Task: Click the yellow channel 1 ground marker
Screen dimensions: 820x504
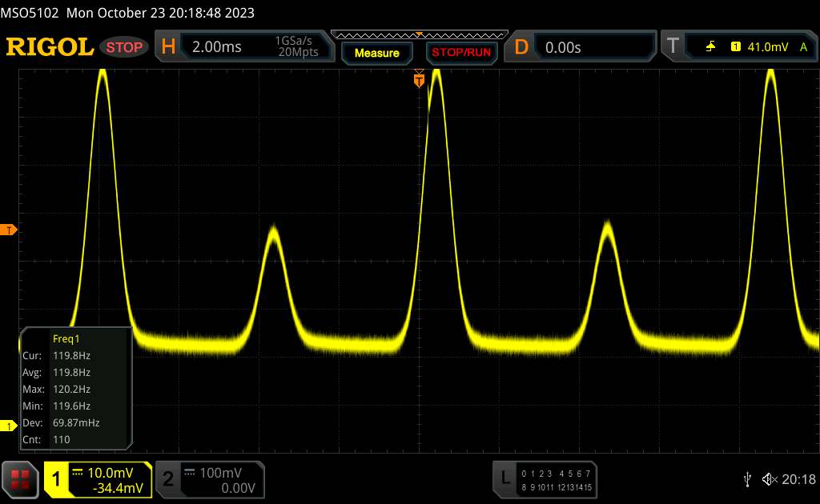Action: [x=10, y=426]
